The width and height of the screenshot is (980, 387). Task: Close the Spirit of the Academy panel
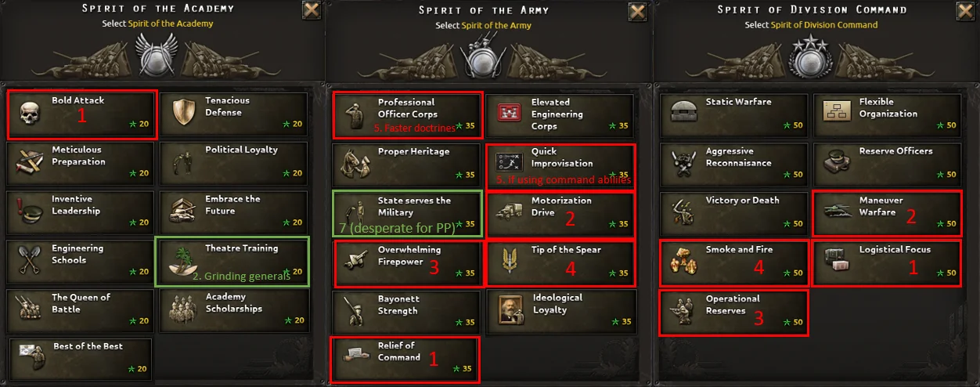[x=311, y=11]
